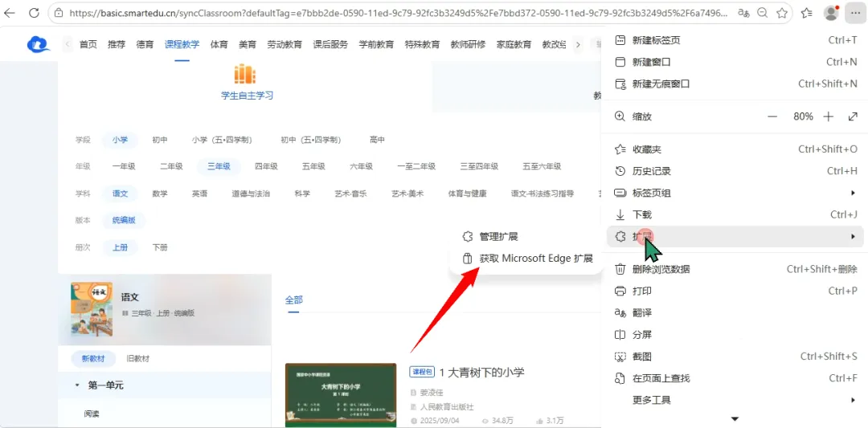868x428 pixels.
Task: Select 打印 from the menu
Action: click(736, 291)
